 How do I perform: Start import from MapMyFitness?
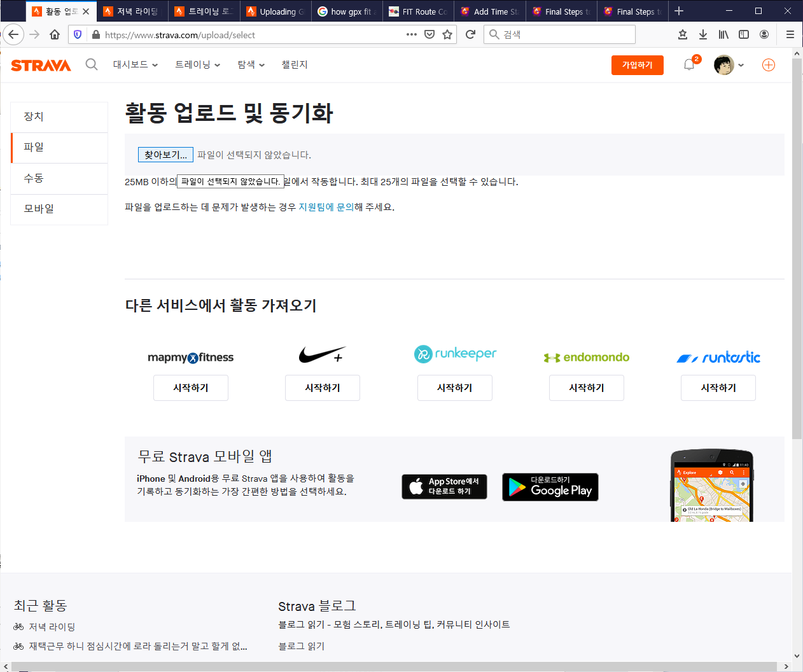click(x=191, y=388)
